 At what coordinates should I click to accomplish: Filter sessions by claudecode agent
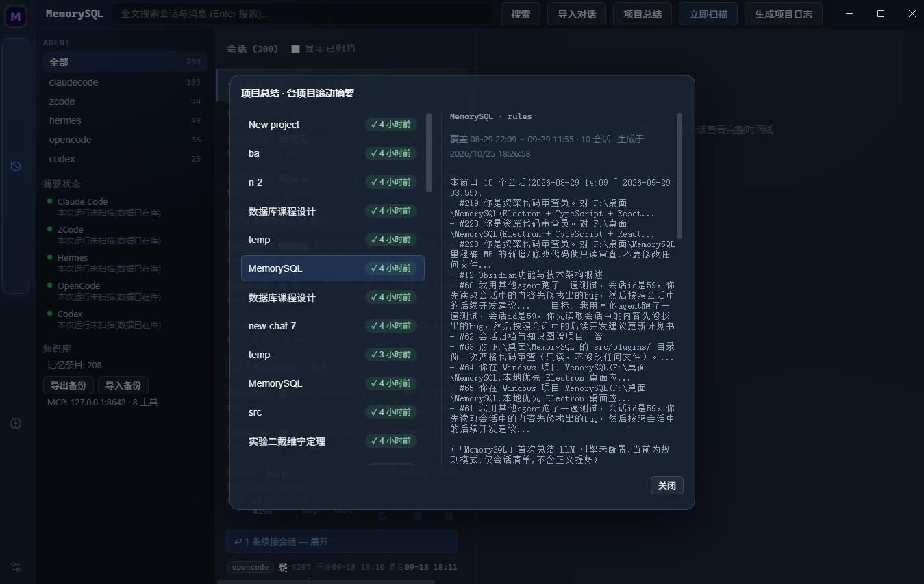(x=125, y=82)
